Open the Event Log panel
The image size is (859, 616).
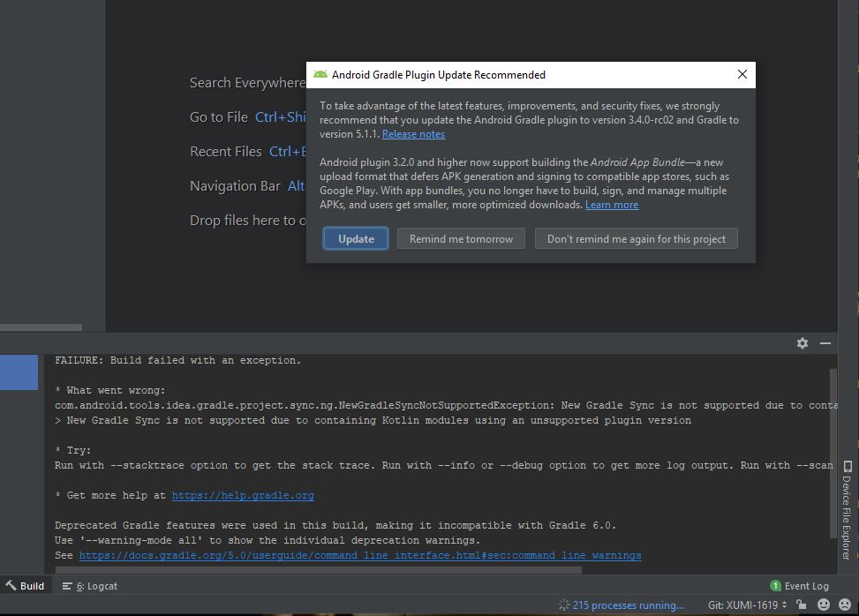(799, 586)
